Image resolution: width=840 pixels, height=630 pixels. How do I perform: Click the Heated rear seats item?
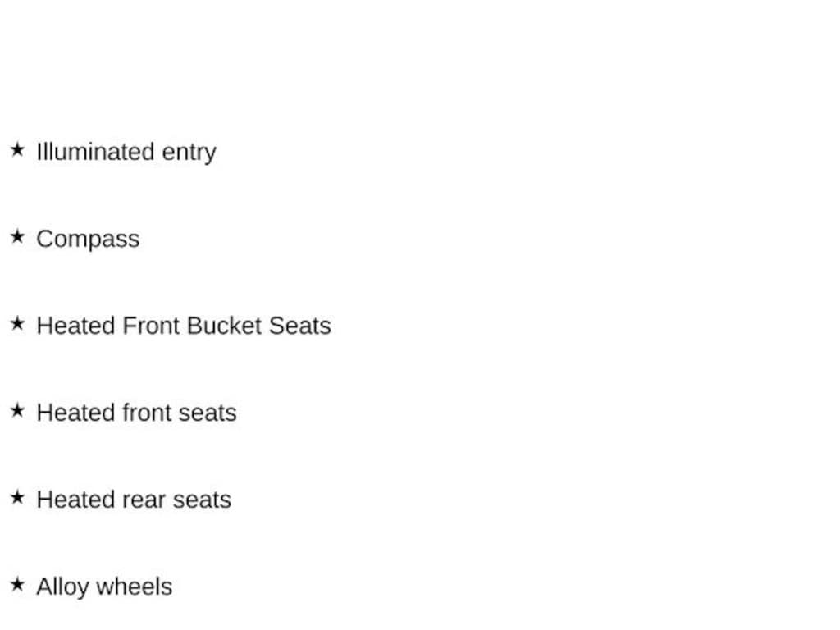(x=134, y=500)
